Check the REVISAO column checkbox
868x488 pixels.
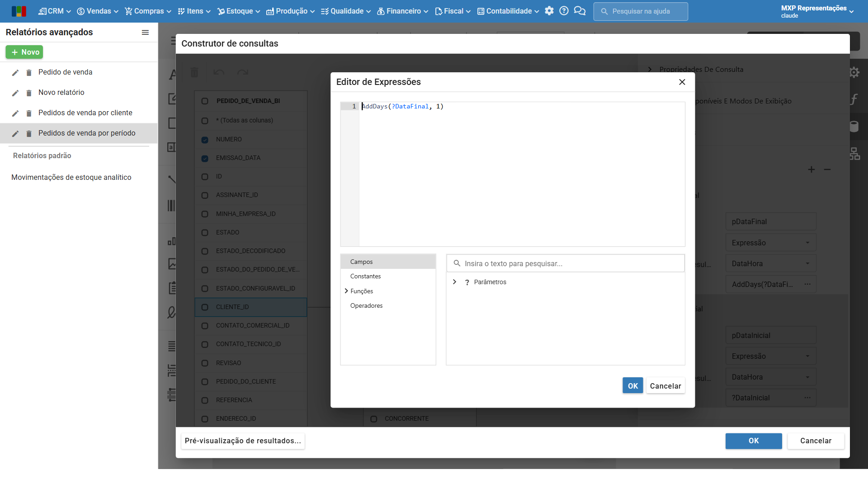coord(205,363)
